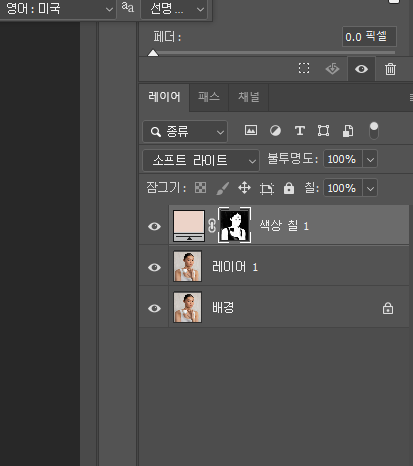Select the 색상 칠 1 layer name
The width and height of the screenshot is (413, 466).
(x=284, y=226)
